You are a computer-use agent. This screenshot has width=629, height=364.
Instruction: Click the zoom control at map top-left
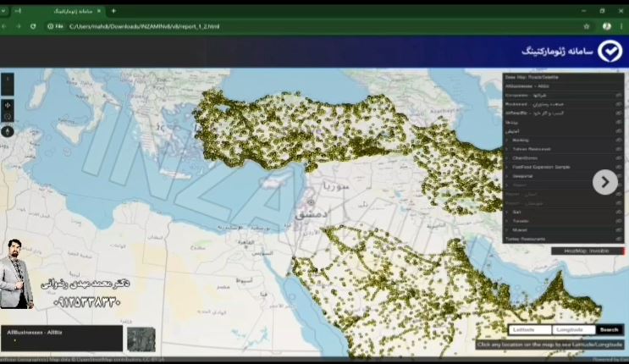click(x=8, y=84)
